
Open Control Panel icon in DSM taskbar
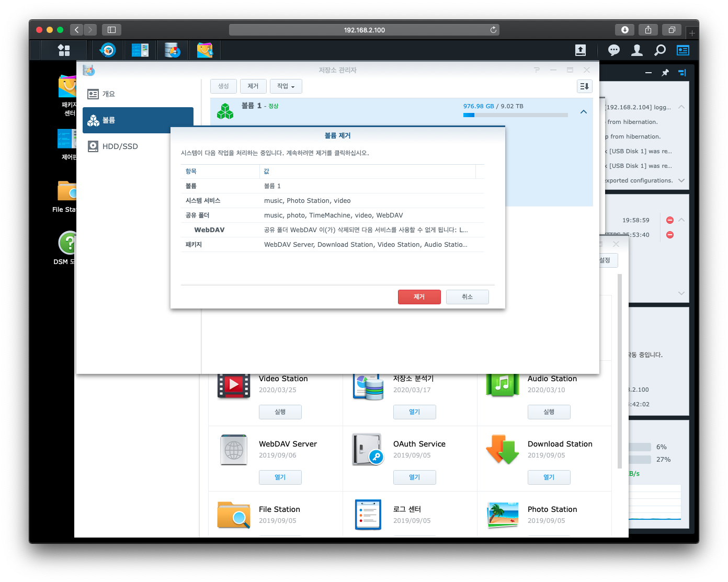pos(140,50)
